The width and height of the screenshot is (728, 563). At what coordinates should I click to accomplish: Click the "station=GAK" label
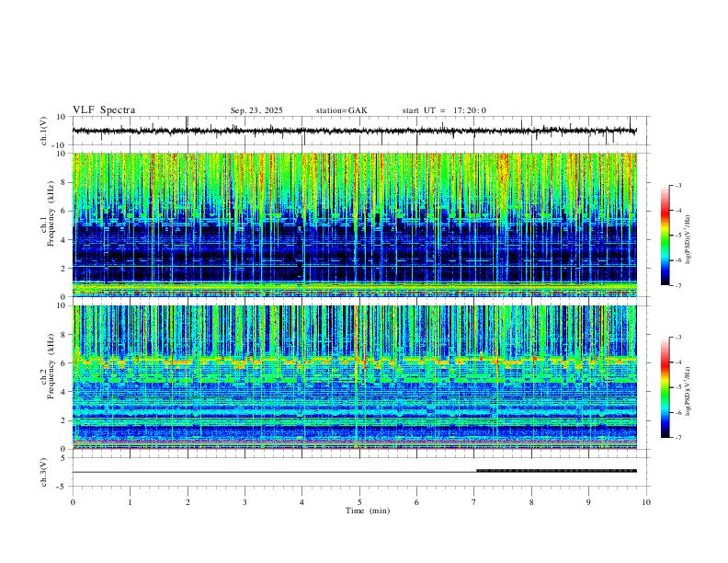341,110
